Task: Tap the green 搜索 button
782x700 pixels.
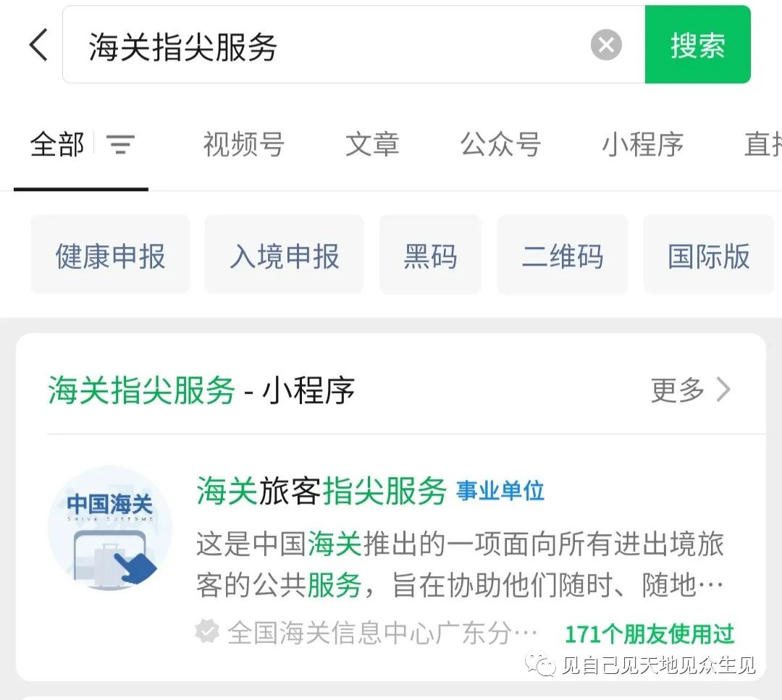Action: tap(697, 44)
